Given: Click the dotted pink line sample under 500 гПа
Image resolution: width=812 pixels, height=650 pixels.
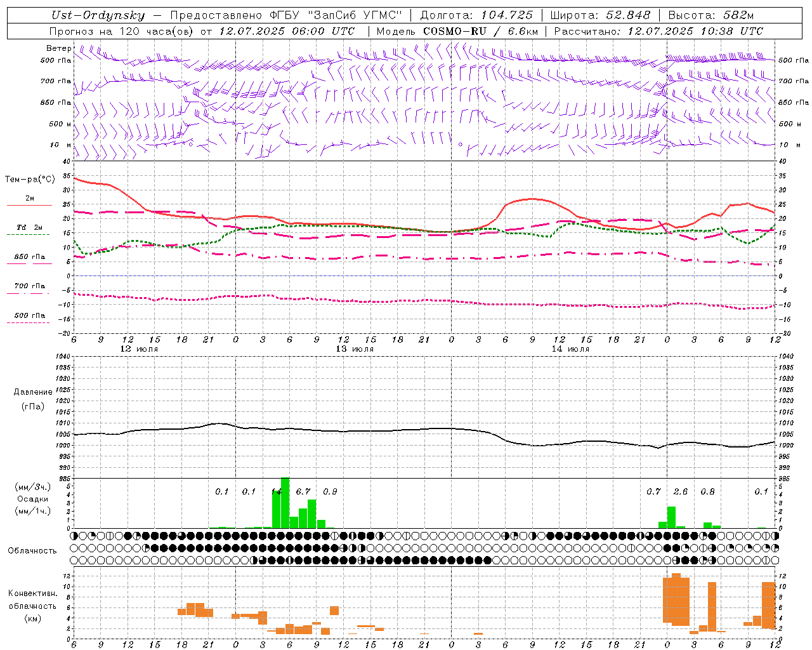Looking at the screenshot, I should click(29, 322).
